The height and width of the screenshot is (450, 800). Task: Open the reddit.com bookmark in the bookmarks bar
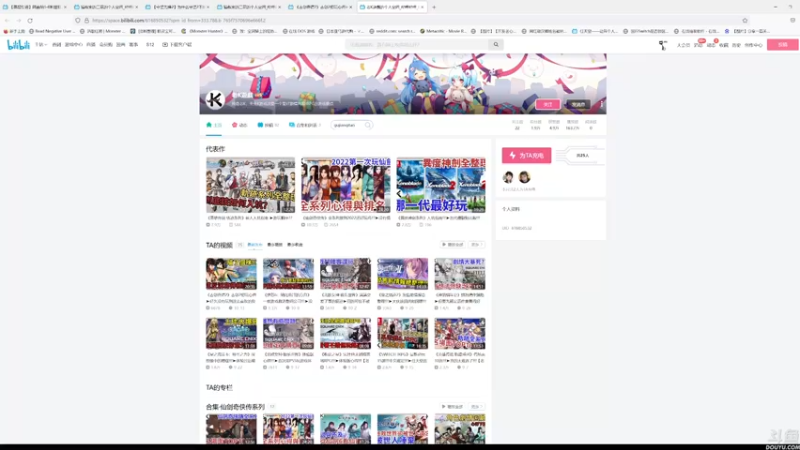392,31
